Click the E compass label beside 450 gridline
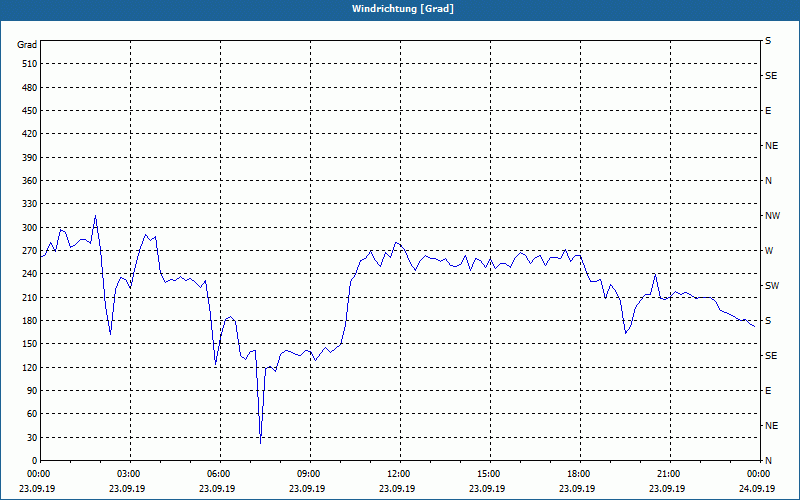 pos(768,111)
